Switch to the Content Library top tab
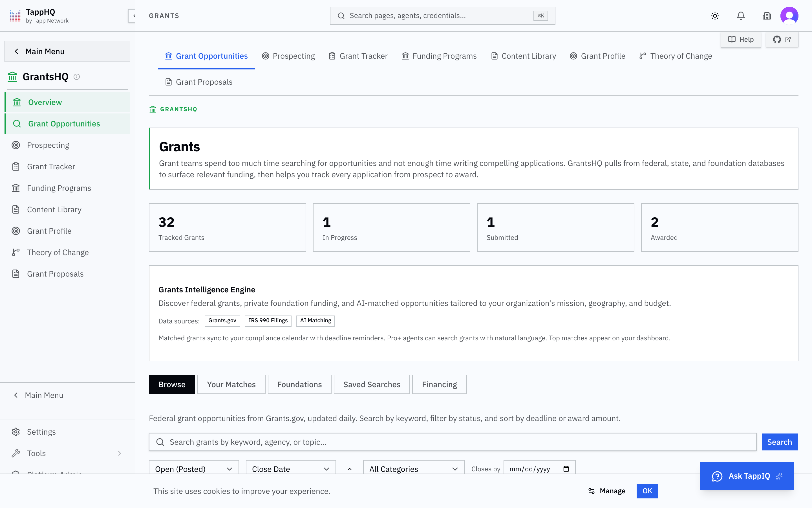 (524, 56)
